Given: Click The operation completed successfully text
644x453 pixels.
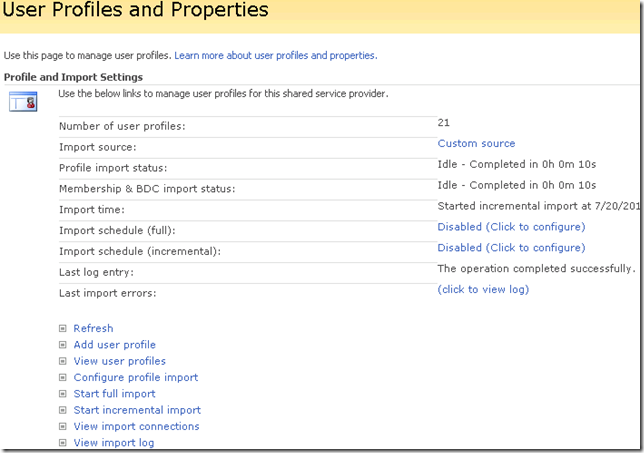Looking at the screenshot, I should point(536,269).
